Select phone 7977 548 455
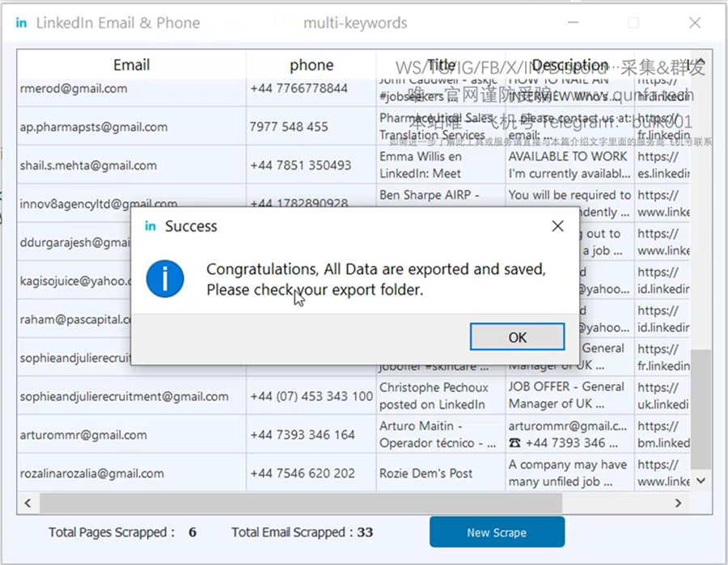The image size is (728, 565). pyautogui.click(x=289, y=127)
